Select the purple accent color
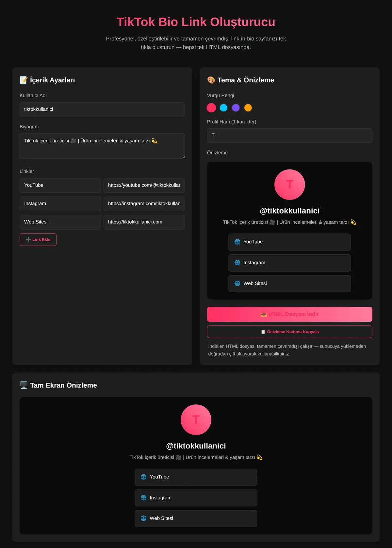Viewport: 392px width, 548px height. (x=236, y=108)
